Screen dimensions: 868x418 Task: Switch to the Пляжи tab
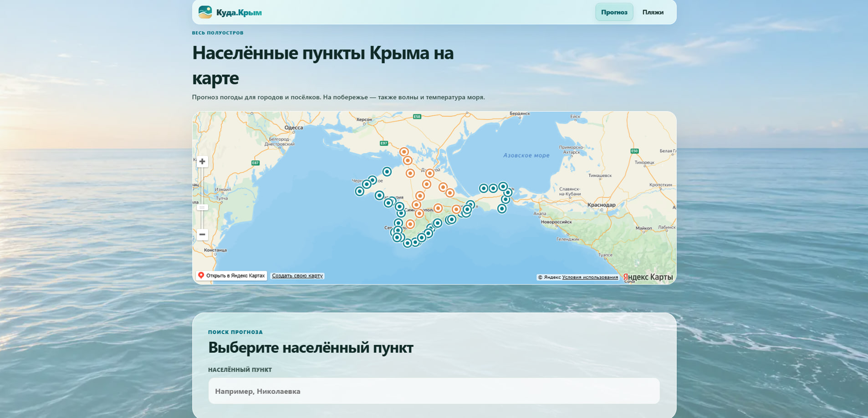(x=653, y=12)
